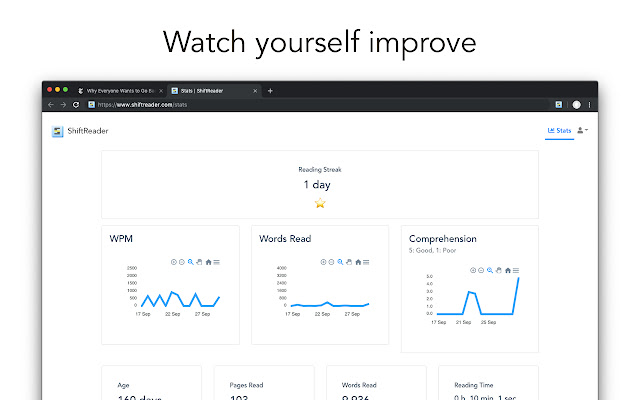Select the Comprehension card title

[x=443, y=239]
